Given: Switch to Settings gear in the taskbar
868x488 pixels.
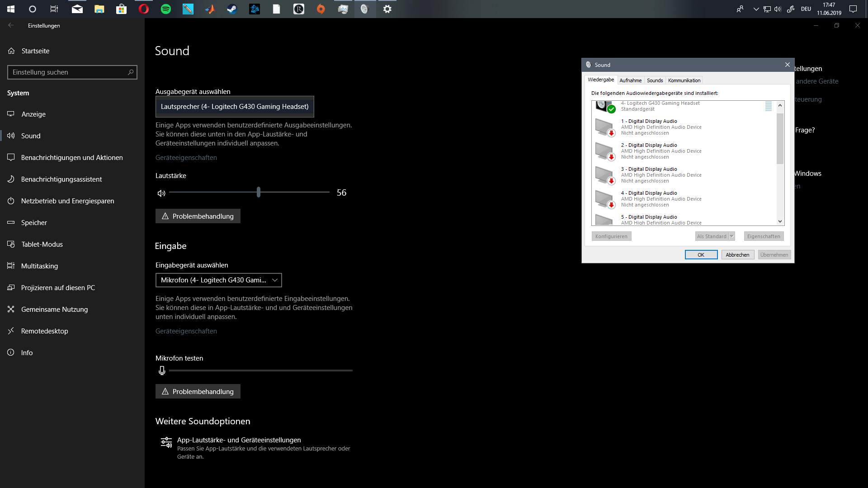Looking at the screenshot, I should coord(387,9).
